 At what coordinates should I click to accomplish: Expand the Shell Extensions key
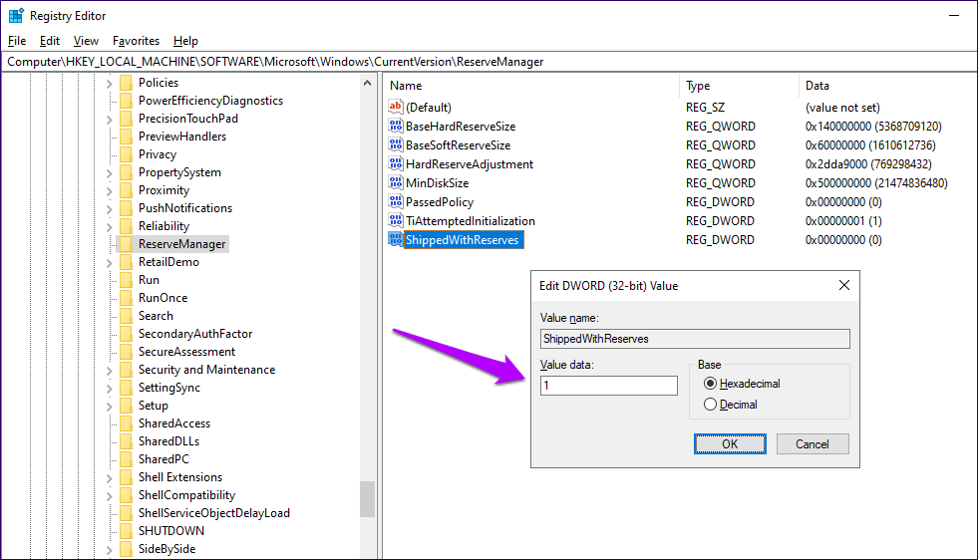click(109, 477)
